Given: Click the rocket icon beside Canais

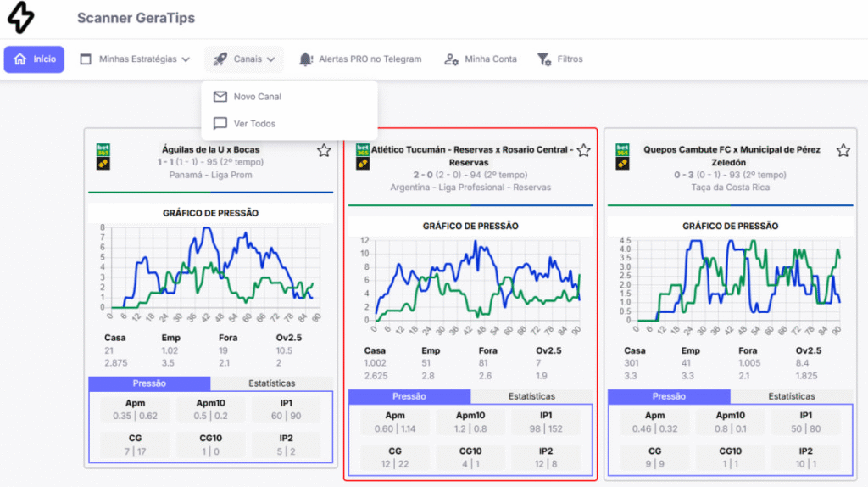Looking at the screenshot, I should pyautogui.click(x=220, y=59).
